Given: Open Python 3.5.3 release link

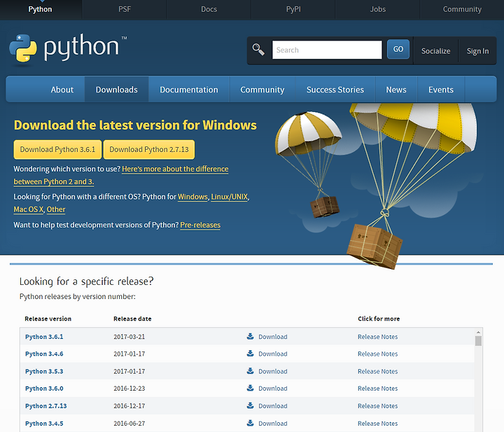Looking at the screenshot, I should (x=44, y=371).
